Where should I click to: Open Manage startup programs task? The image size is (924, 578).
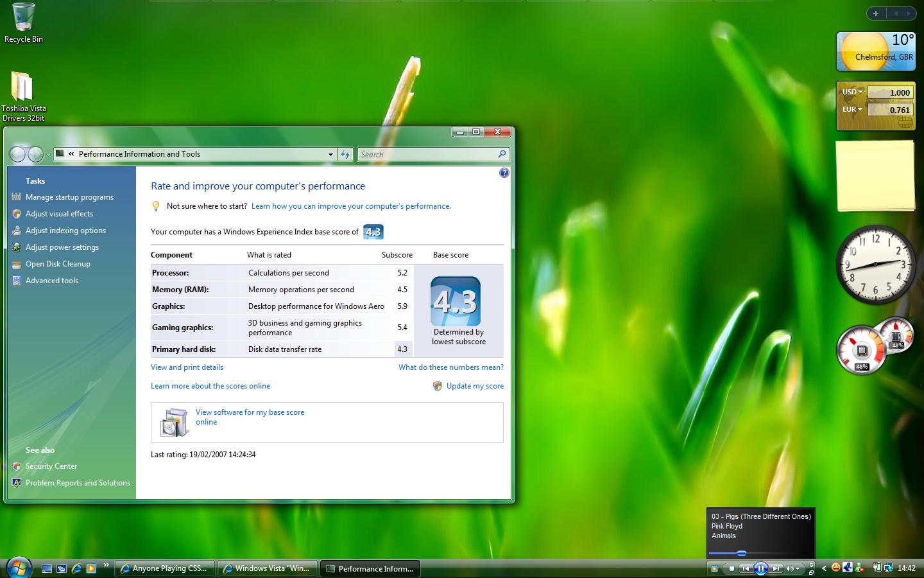[69, 197]
